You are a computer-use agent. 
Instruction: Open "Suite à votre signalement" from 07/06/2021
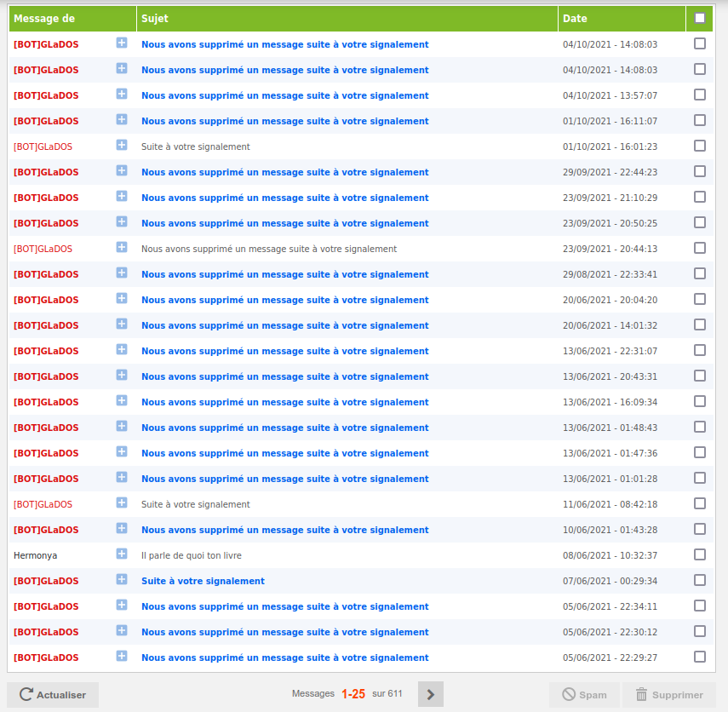pyautogui.click(x=203, y=581)
